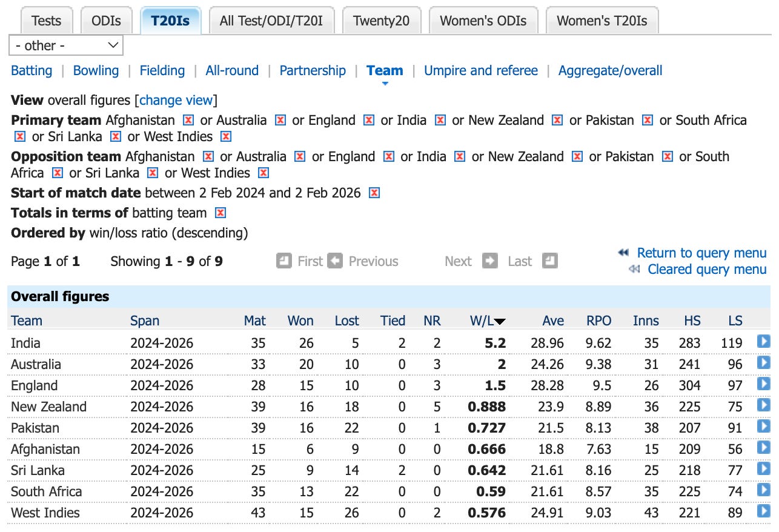Viewport: 779px width, 532px height.
Task: Remove Pakistan from Primary team filter
Action: point(648,120)
